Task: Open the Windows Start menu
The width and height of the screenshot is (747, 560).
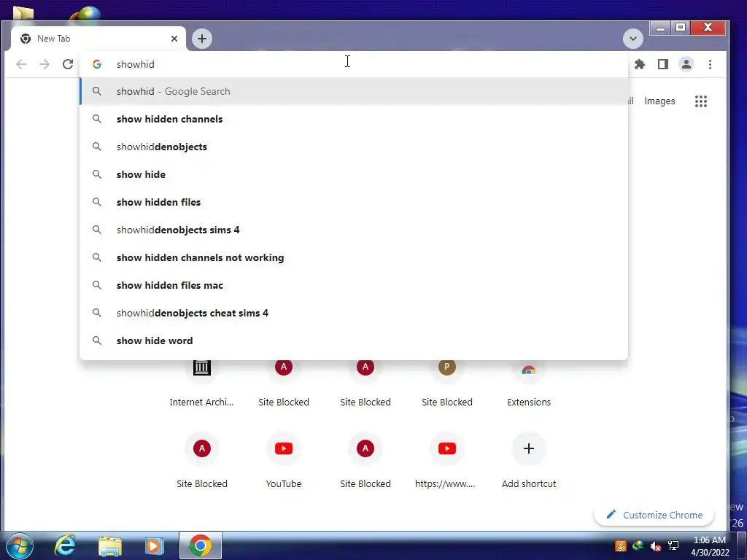Action: (19, 545)
